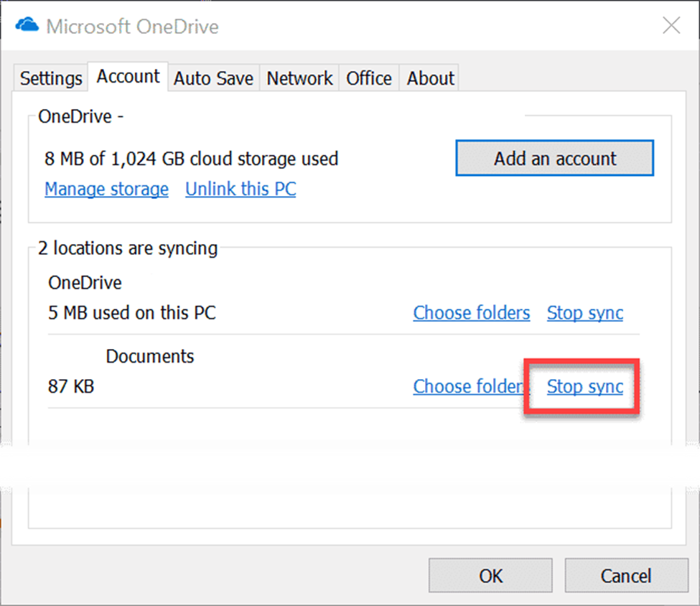Open the Account tab
This screenshot has width=700, height=606.
(x=127, y=75)
